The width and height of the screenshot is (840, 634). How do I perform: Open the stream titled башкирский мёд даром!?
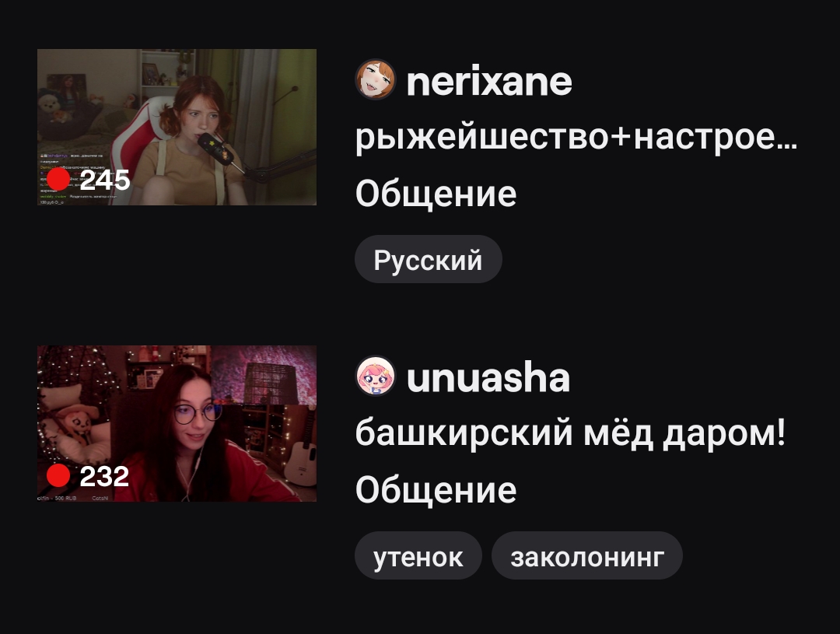coord(570,433)
